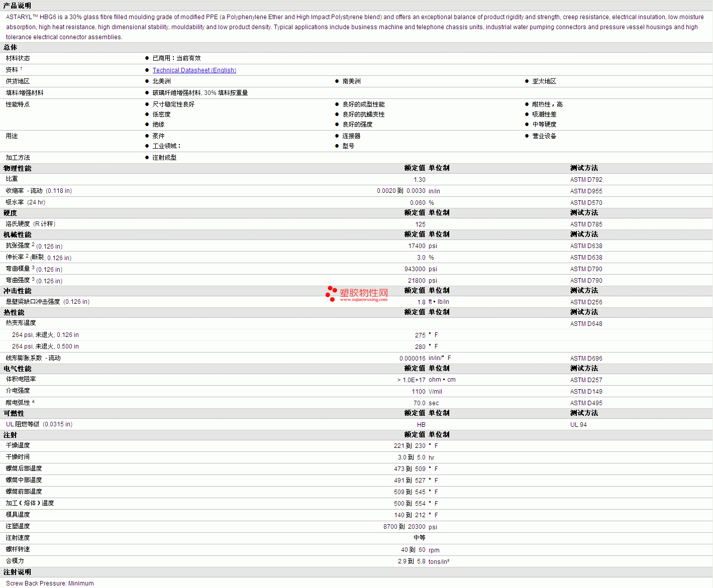Click the 连接器 application entry
The height and width of the screenshot is (588, 713).
351,136
